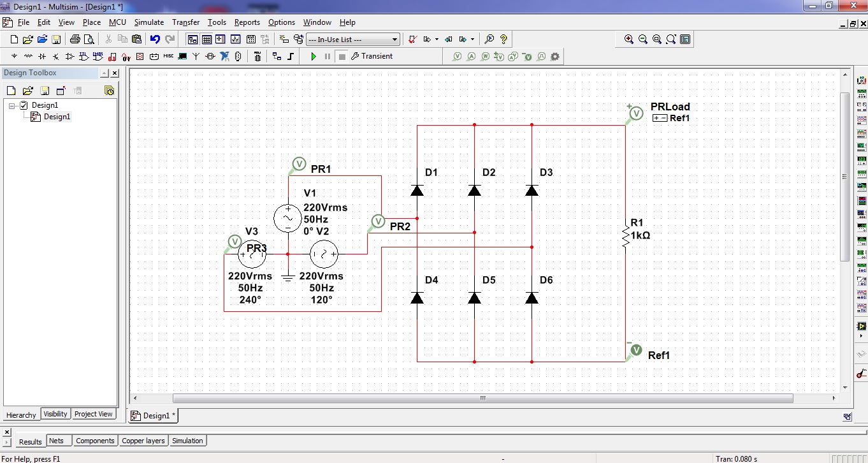This screenshot has width=868, height=463.
Task: Open the Simulate menu
Action: coord(148,22)
